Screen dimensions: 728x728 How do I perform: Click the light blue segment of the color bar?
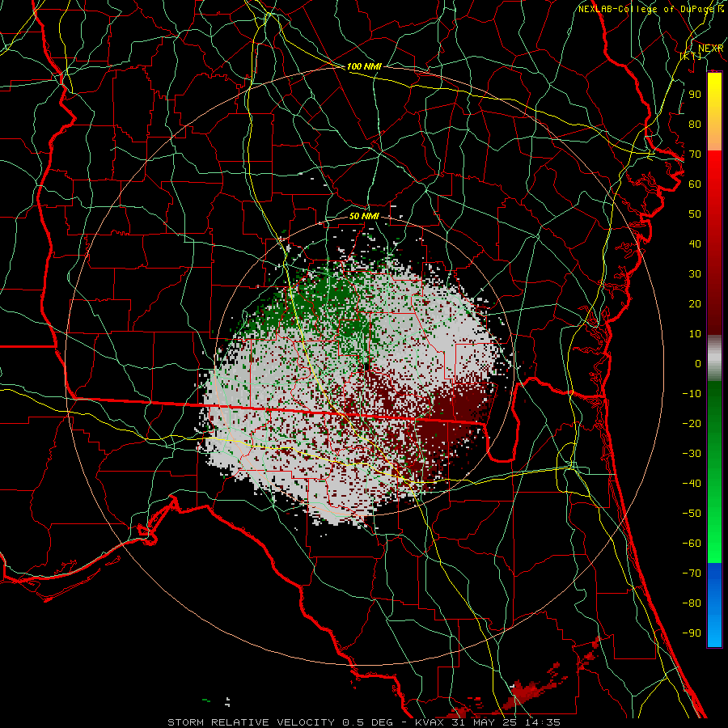coord(714,629)
